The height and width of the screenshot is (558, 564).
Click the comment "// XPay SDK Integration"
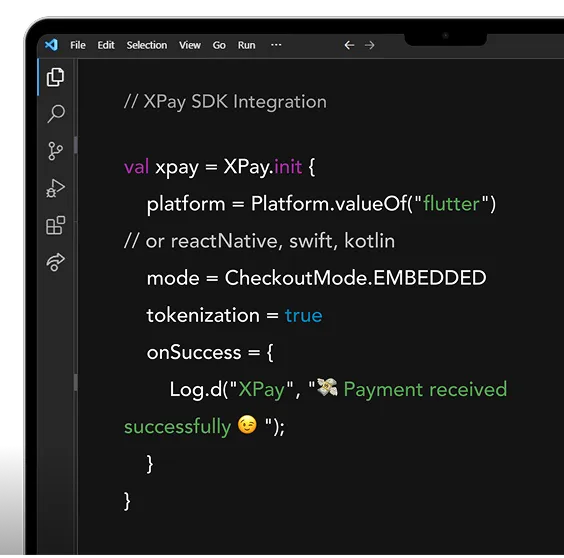click(x=225, y=102)
